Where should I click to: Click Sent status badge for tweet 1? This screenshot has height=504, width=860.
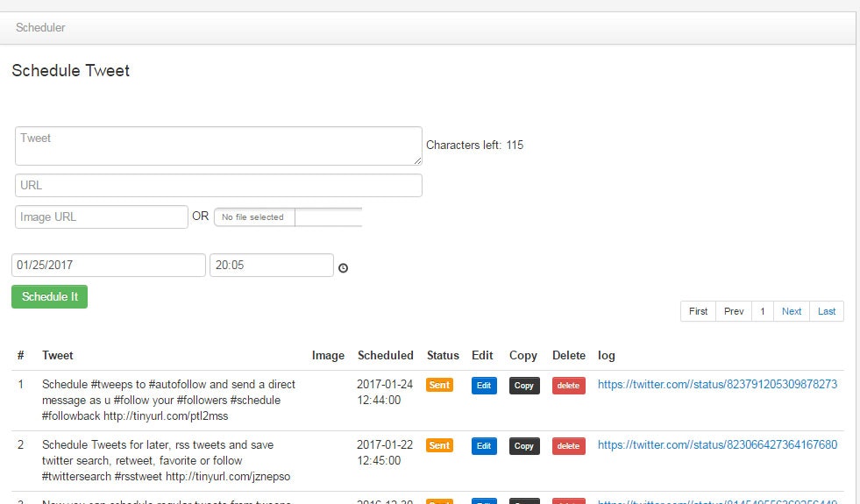click(x=439, y=385)
